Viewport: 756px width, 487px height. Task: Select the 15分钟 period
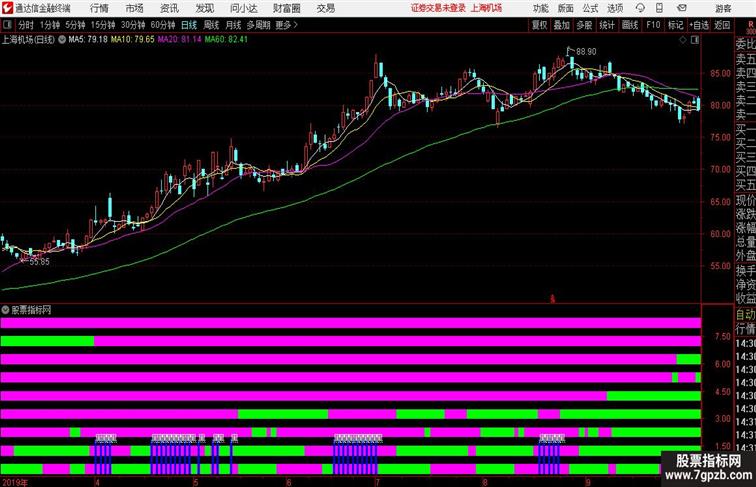(x=103, y=25)
